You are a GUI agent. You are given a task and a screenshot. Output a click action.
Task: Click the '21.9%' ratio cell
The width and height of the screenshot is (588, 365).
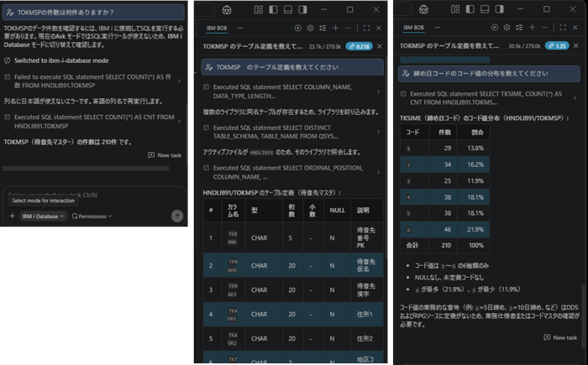473,229
